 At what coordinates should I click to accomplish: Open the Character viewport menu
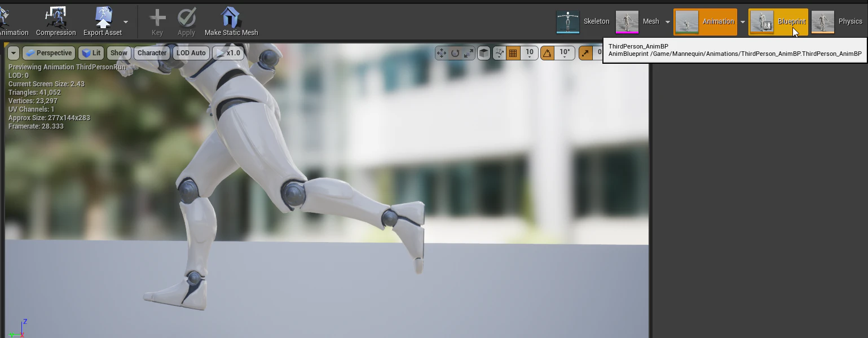[152, 53]
